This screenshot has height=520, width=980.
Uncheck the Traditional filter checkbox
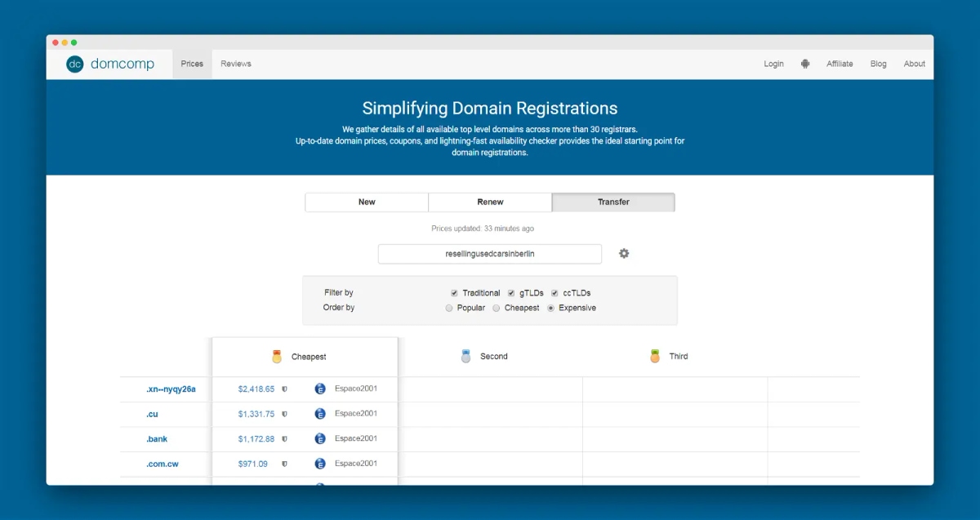[x=454, y=293]
